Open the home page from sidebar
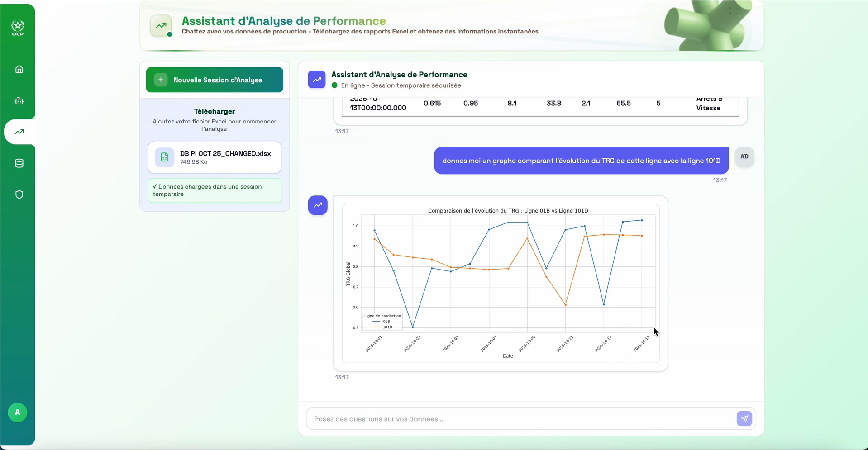 click(x=19, y=69)
